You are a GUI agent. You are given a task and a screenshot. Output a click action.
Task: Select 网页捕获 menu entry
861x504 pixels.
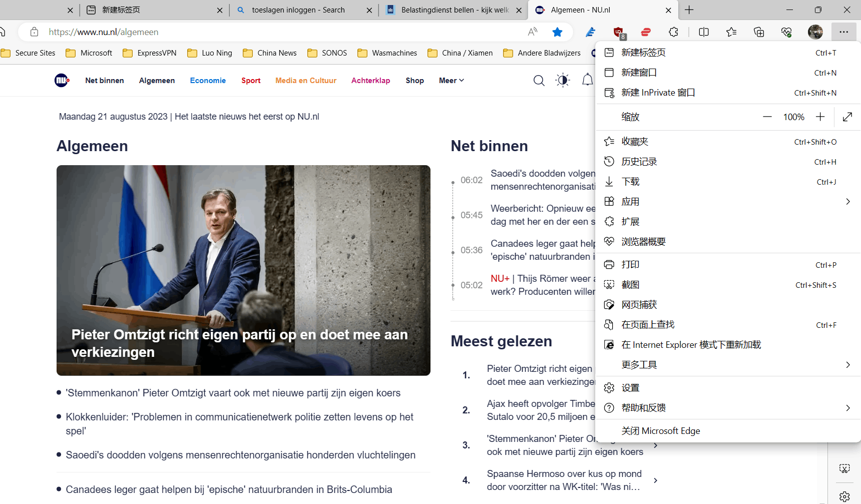click(728, 305)
